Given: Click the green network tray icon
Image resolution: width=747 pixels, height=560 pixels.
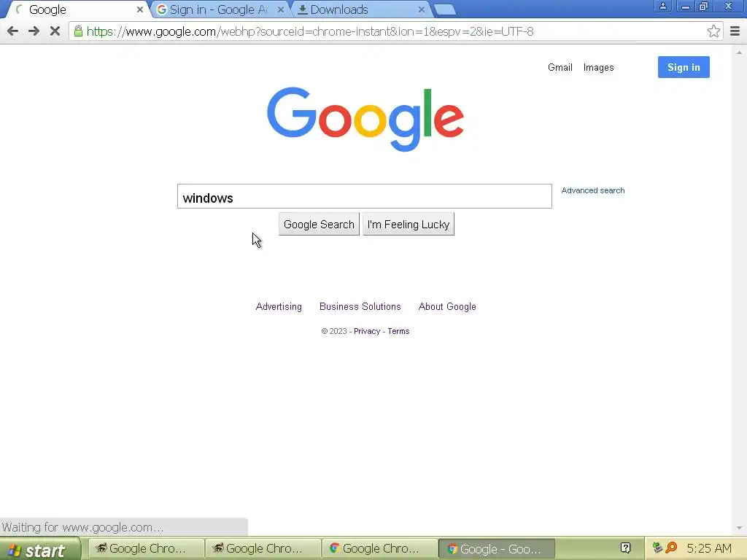Looking at the screenshot, I should coord(657,548).
